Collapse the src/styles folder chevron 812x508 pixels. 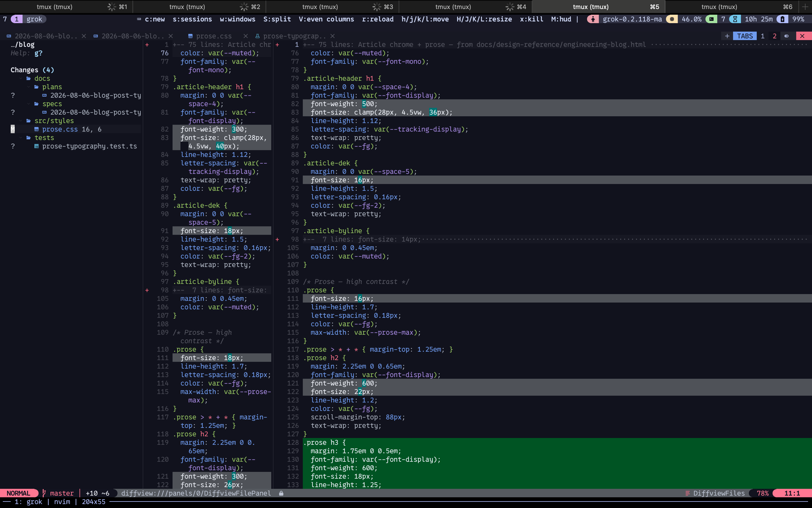[x=21, y=121]
